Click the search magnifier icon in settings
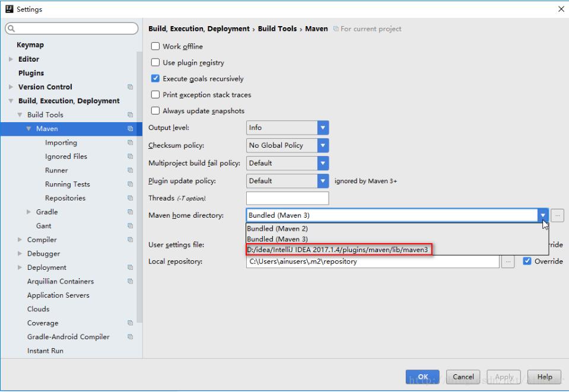 click(11, 28)
